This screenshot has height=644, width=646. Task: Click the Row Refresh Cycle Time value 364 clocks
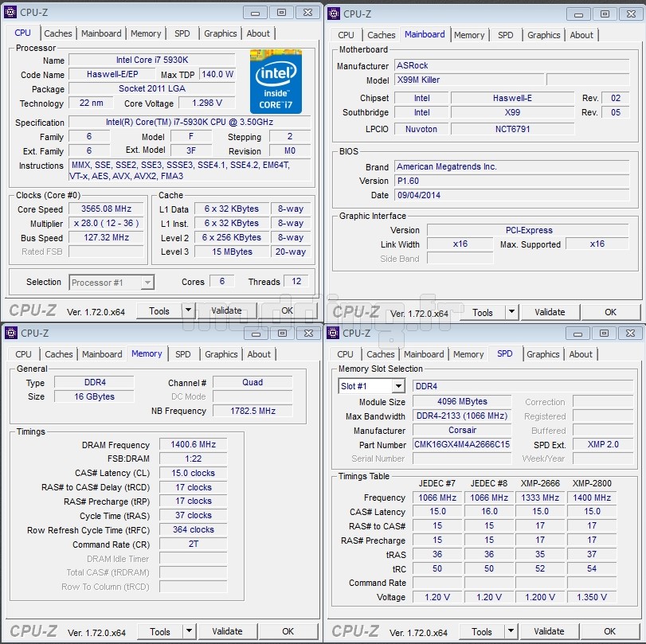click(194, 529)
